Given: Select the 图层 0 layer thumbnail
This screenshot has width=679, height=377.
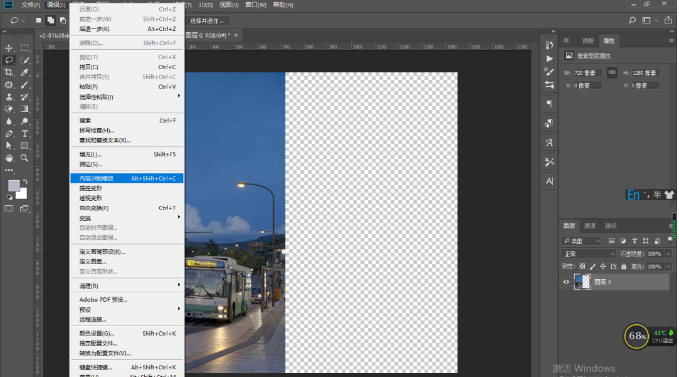Looking at the screenshot, I should tap(582, 282).
